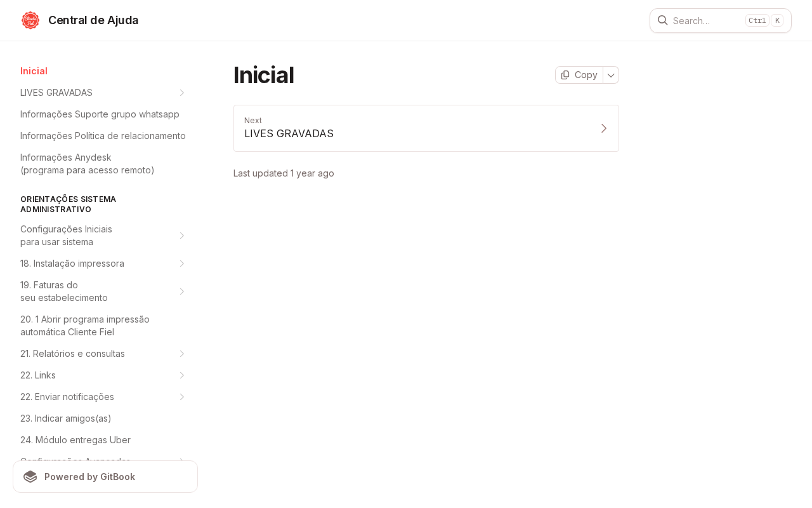Screen dimensions: 812x508
Task: Select Inicial in the sidebar
Action: (34, 71)
